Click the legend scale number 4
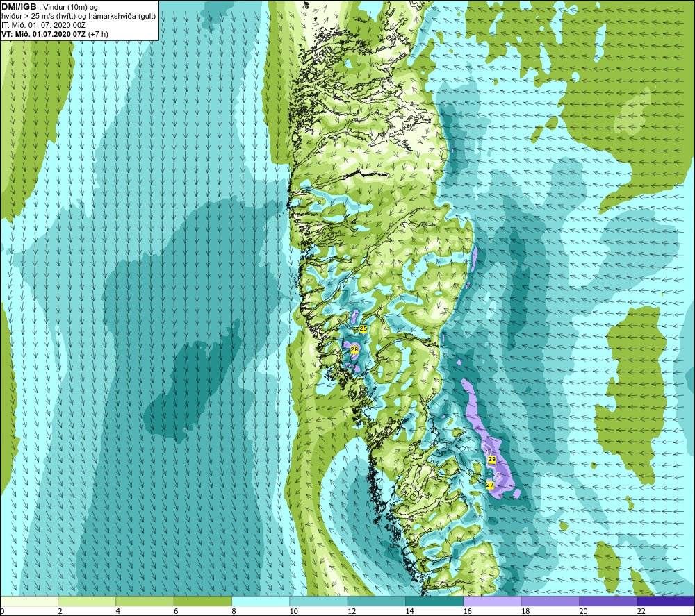Viewport: 695px width, 616px height. point(118,611)
